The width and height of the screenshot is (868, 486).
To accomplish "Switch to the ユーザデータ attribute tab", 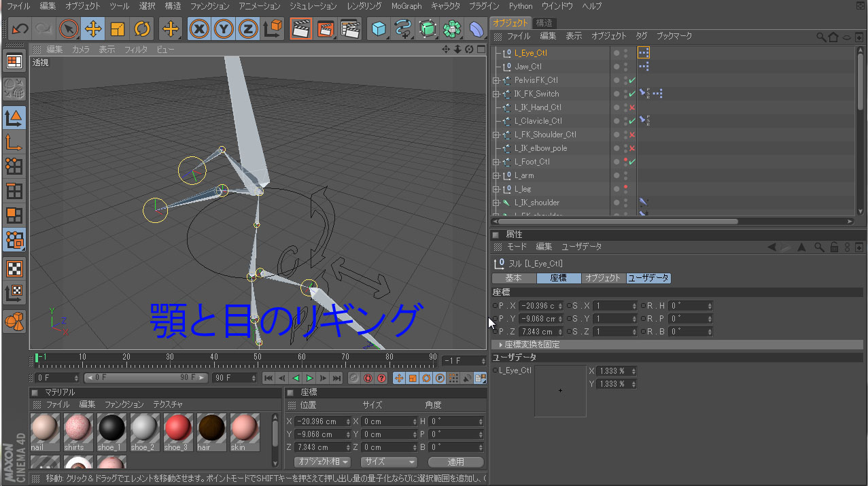I will 648,278.
